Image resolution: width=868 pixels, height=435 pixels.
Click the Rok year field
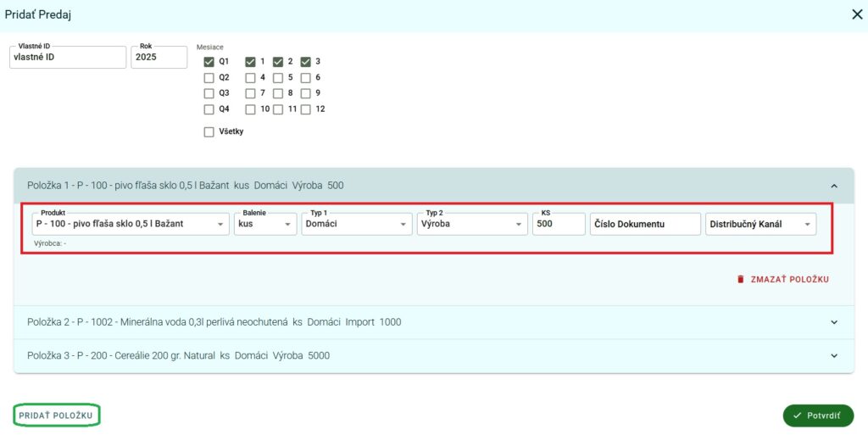159,58
